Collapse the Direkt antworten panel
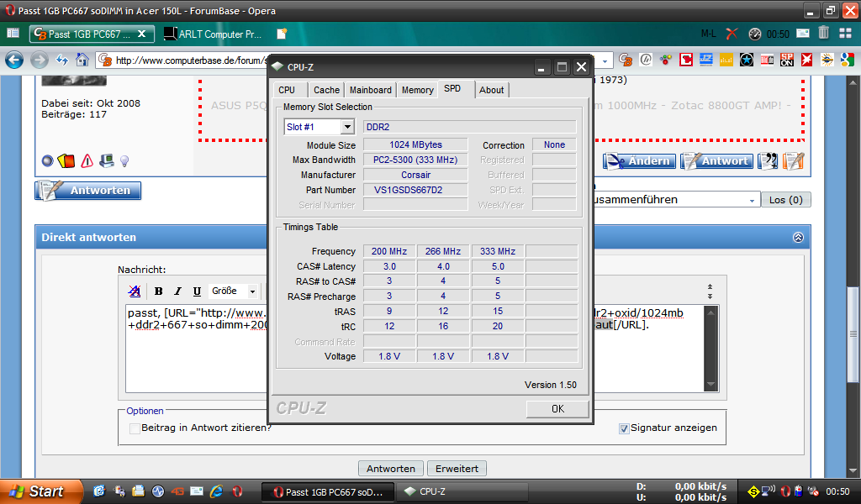 pos(798,237)
